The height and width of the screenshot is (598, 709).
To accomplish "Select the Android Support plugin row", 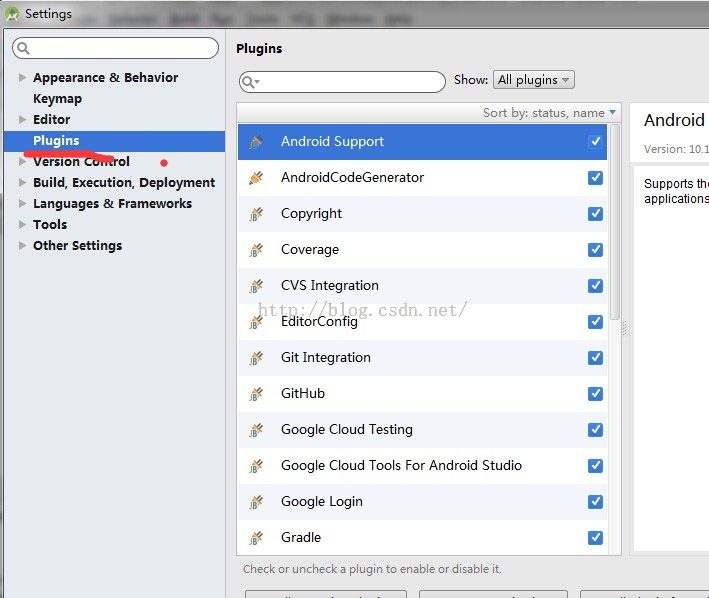I will click(x=422, y=142).
